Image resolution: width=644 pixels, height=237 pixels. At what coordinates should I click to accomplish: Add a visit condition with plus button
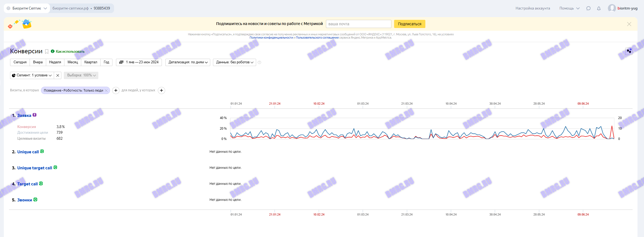(x=116, y=91)
